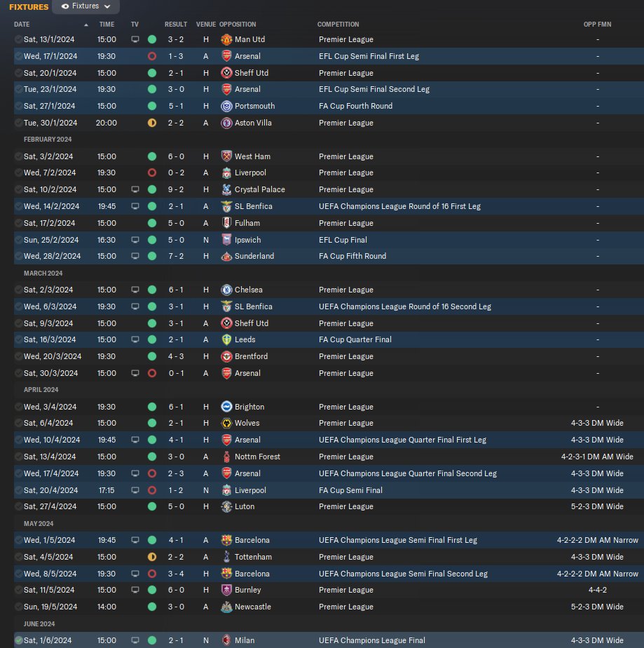Click the TV icon on Milan final row

pos(135,640)
